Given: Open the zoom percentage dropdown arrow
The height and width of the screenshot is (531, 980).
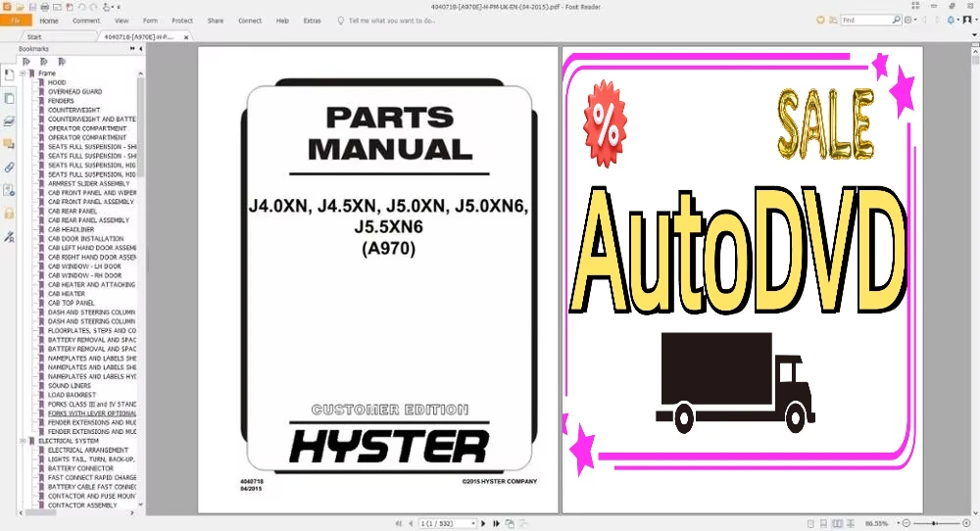Looking at the screenshot, I should coord(898,523).
